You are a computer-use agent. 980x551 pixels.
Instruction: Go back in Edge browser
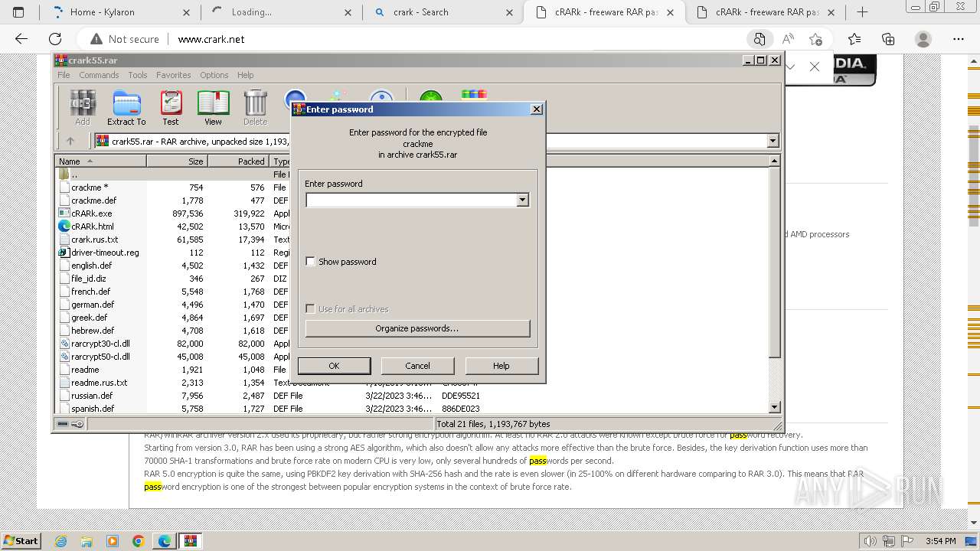tap(21, 39)
